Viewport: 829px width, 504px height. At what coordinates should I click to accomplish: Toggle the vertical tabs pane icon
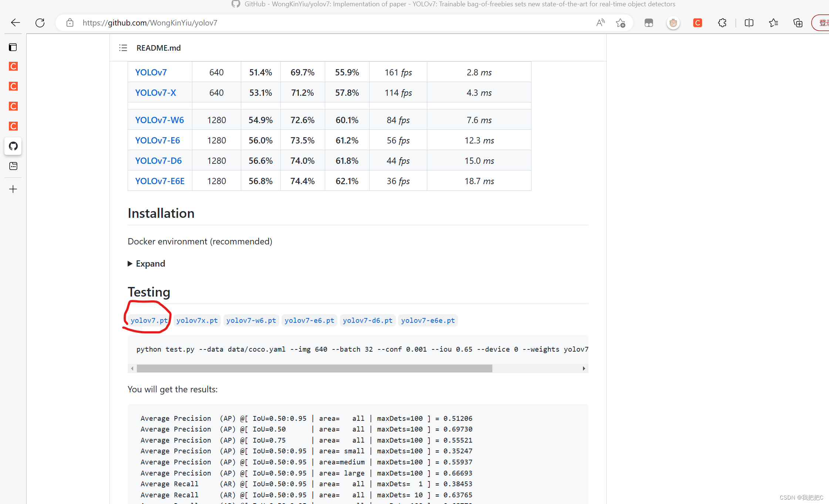point(13,47)
